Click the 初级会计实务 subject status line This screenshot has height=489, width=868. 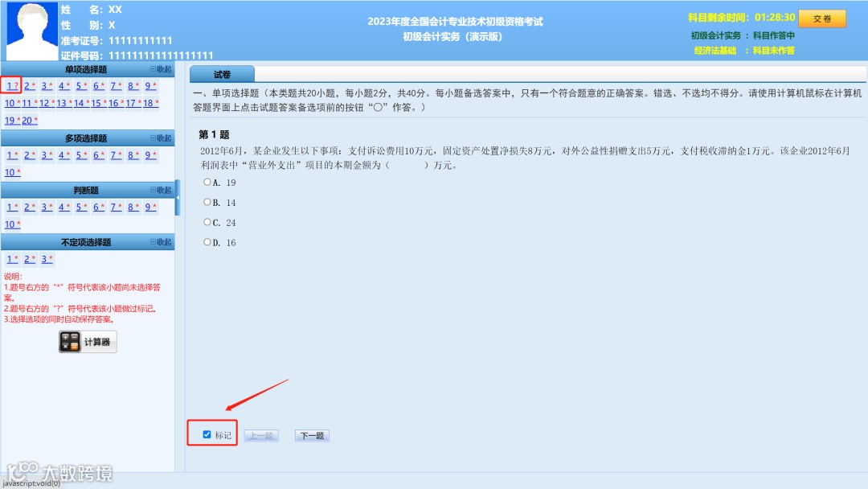tap(743, 35)
